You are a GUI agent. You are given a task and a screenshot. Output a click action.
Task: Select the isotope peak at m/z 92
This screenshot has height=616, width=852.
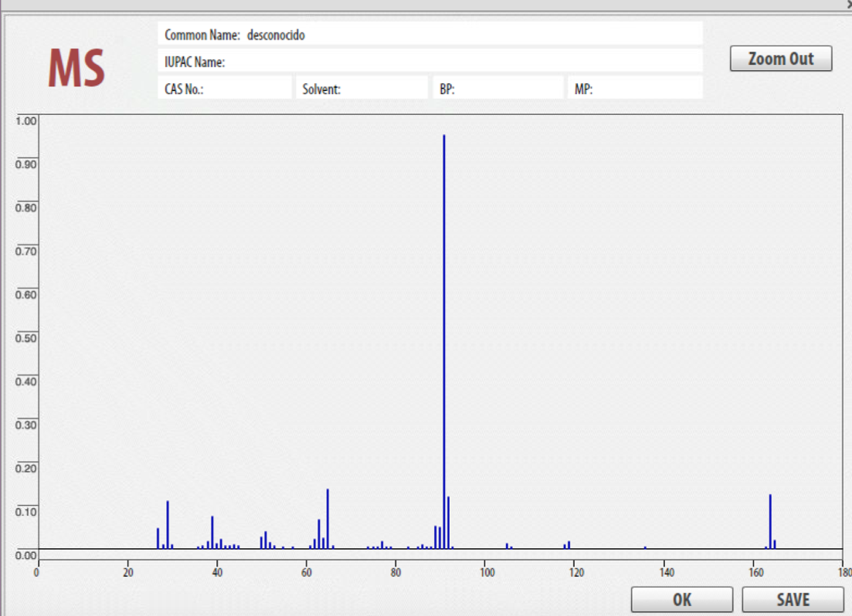point(449,525)
